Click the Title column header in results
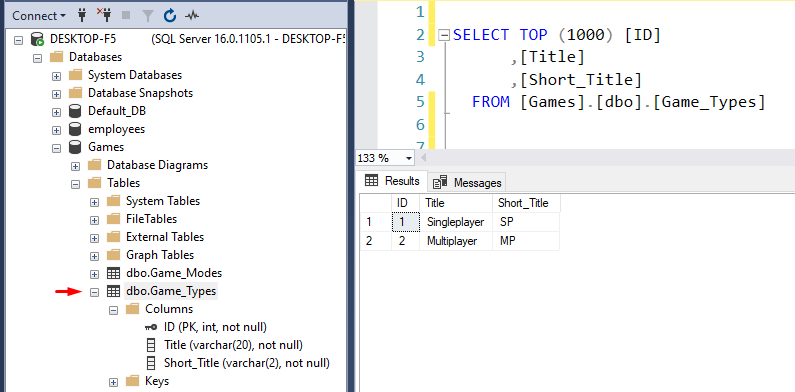 pos(456,203)
